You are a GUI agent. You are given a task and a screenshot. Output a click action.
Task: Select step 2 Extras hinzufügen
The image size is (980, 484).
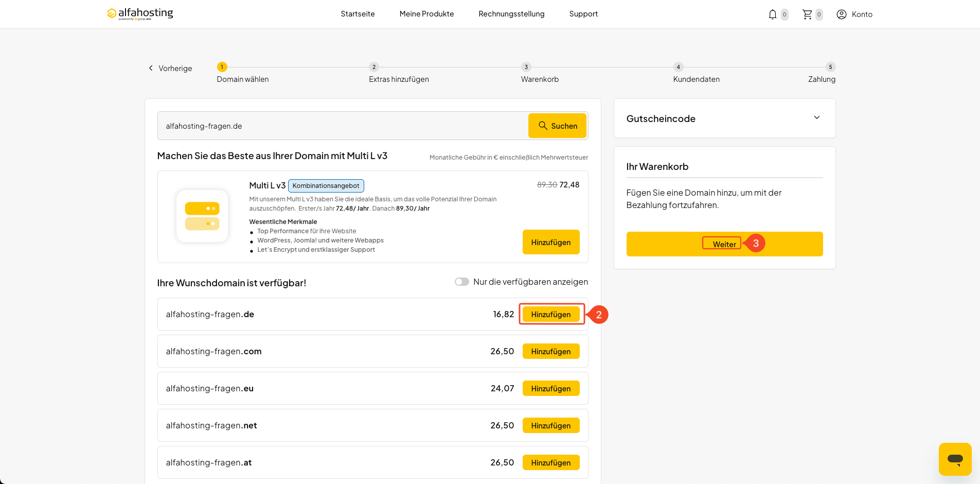[399, 73]
